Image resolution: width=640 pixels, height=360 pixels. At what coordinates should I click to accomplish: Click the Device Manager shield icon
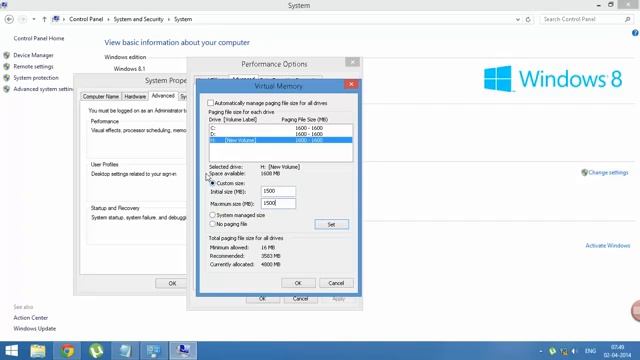click(x=7, y=55)
